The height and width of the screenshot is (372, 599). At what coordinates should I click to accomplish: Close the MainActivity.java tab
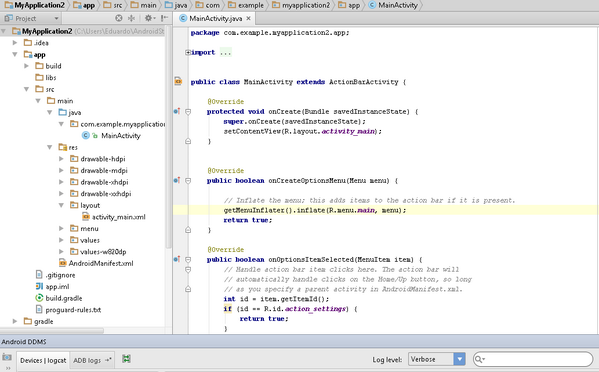point(248,18)
